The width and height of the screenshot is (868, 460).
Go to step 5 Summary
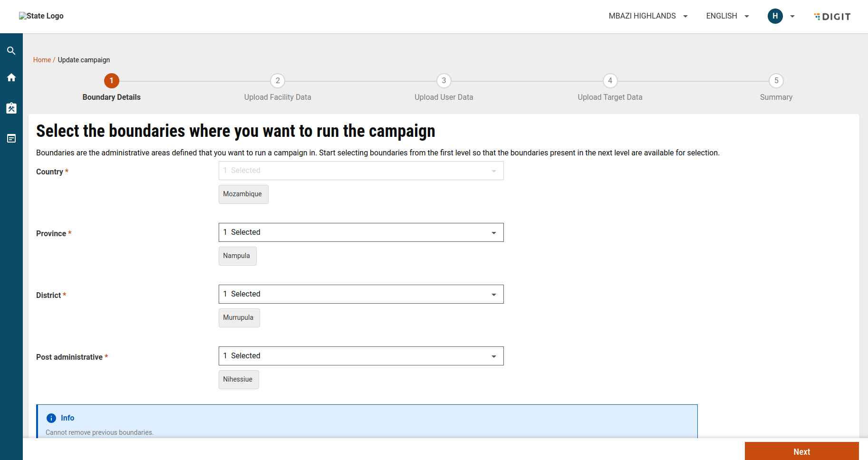point(776,81)
